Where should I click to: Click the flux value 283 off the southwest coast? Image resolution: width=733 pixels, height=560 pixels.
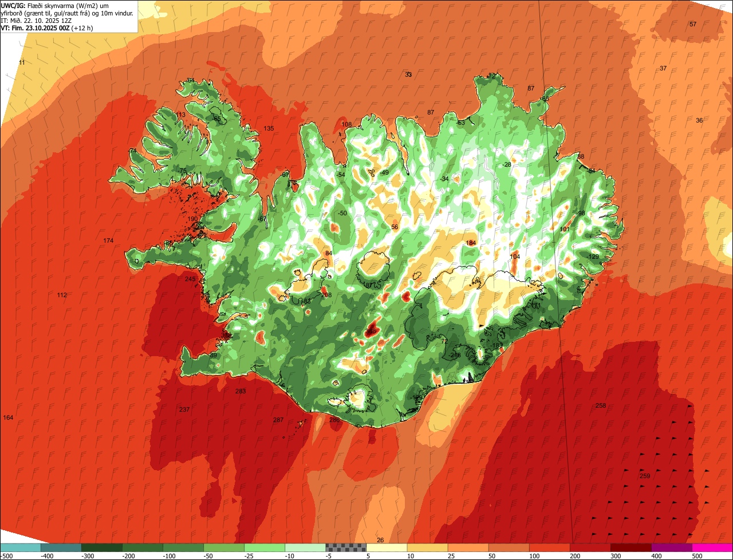[241, 392]
